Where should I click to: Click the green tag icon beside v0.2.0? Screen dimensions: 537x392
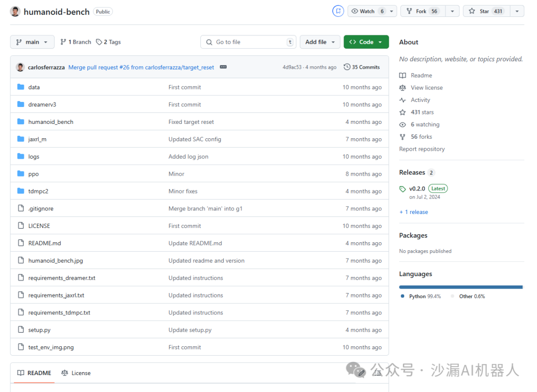tap(403, 189)
